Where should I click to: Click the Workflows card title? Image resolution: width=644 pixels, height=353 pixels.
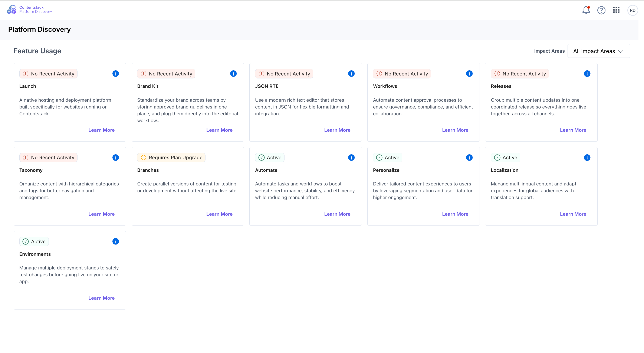(385, 86)
